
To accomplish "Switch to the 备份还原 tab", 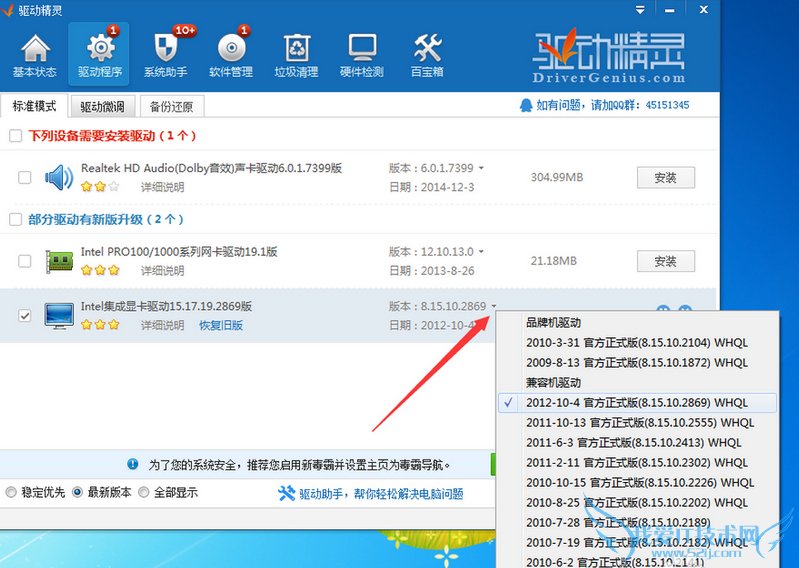I will (x=172, y=106).
